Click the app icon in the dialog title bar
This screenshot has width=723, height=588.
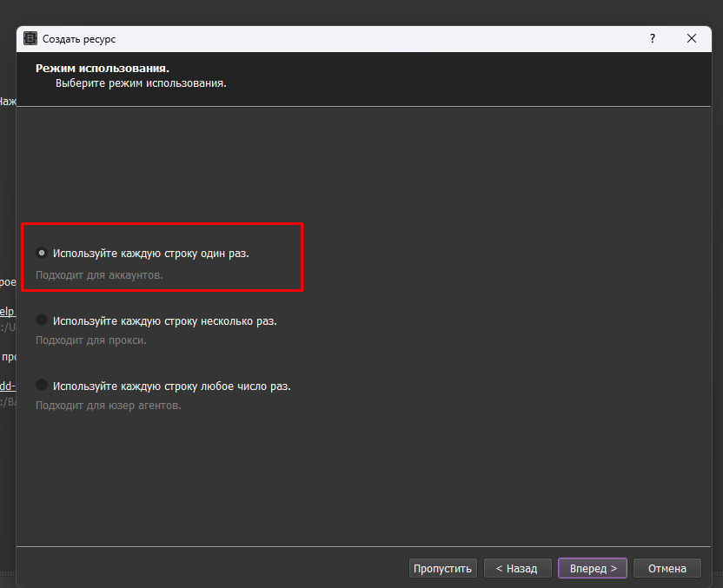[x=30, y=39]
